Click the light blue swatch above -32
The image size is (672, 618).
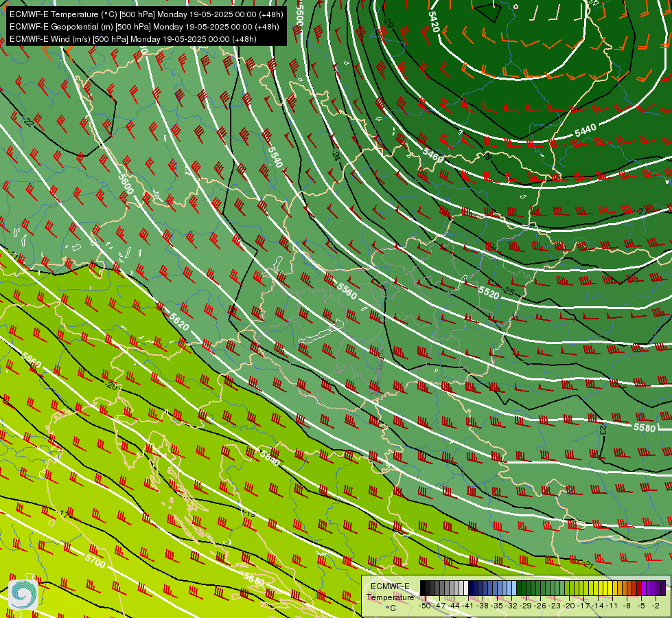[x=514, y=588]
